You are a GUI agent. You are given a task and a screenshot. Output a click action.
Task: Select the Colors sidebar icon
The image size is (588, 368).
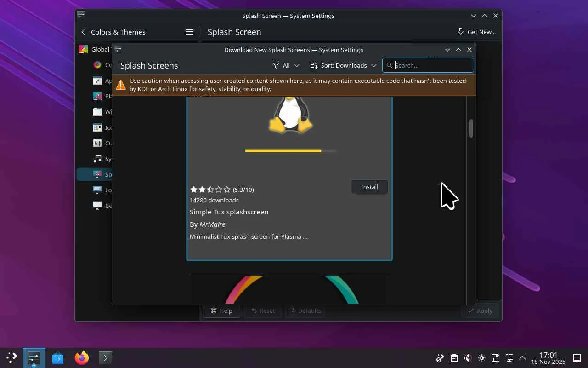pyautogui.click(x=97, y=65)
